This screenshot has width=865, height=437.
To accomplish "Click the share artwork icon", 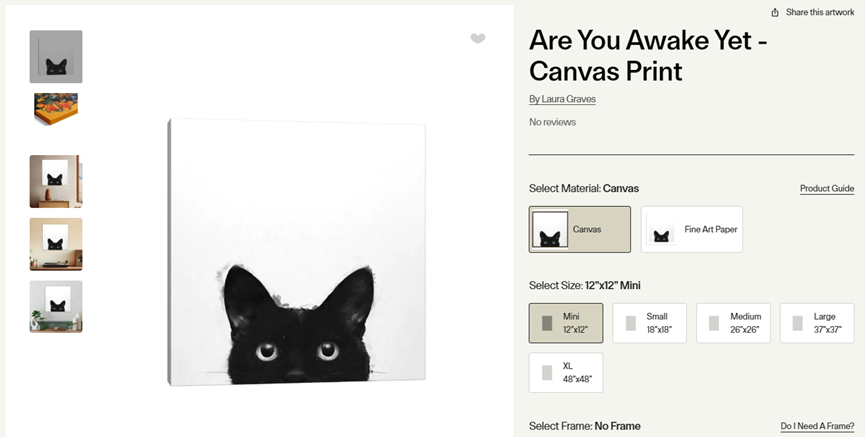I will click(x=775, y=12).
